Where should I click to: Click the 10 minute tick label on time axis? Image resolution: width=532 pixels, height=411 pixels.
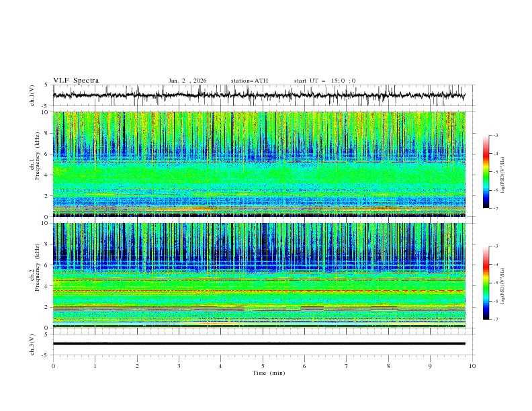472,366
